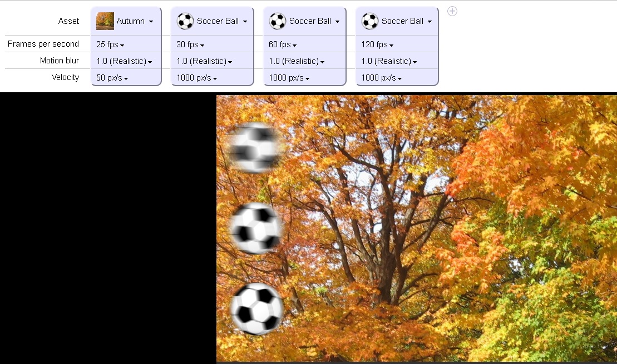Click the soccer ball icon in 30 fps column
Viewport: 617px width, 364px height.
pyautogui.click(x=185, y=21)
